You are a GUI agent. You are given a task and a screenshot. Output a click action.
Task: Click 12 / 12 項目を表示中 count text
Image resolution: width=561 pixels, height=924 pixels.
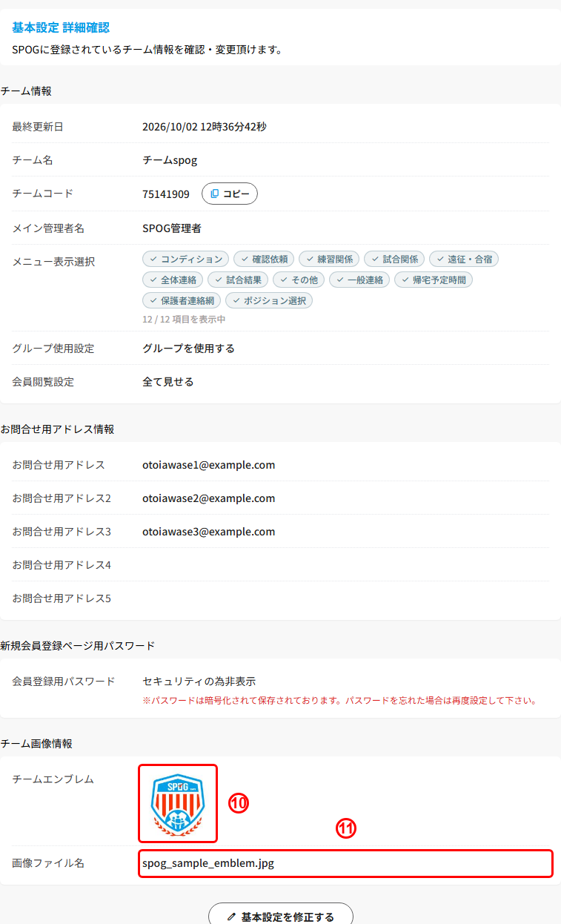pyautogui.click(x=184, y=320)
